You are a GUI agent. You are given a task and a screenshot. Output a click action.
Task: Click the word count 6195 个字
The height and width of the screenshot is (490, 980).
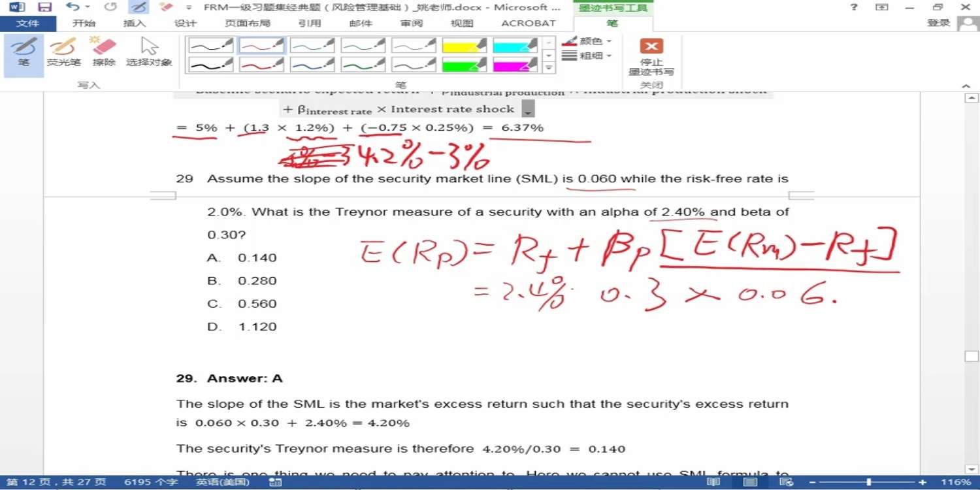click(x=150, y=482)
